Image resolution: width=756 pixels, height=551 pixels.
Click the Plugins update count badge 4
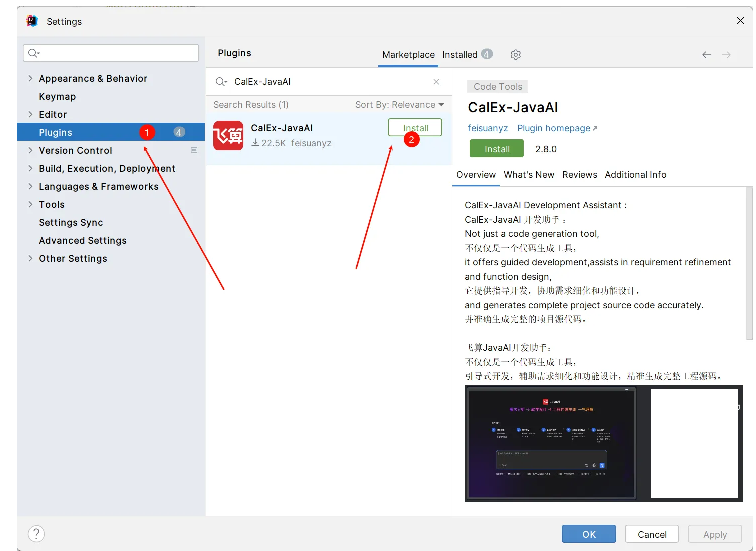pyautogui.click(x=179, y=132)
